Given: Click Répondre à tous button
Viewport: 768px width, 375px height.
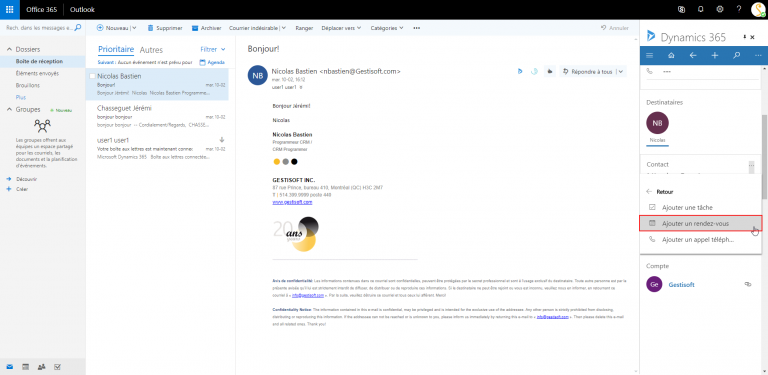Looking at the screenshot, I should (588, 72).
